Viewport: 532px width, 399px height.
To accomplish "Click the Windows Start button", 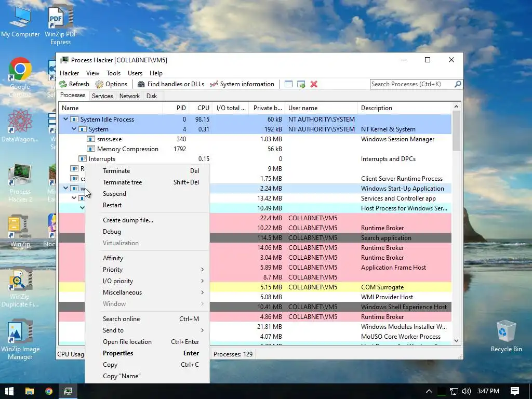I will [9, 391].
